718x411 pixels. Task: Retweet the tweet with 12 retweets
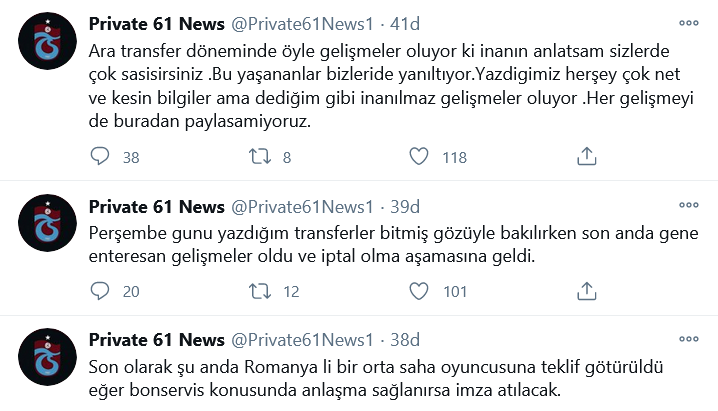click(x=260, y=291)
